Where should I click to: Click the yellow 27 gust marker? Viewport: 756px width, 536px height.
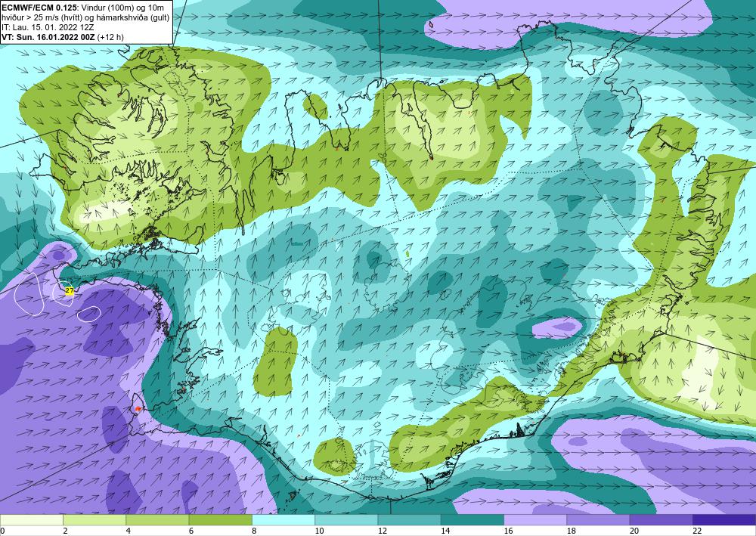(x=69, y=290)
